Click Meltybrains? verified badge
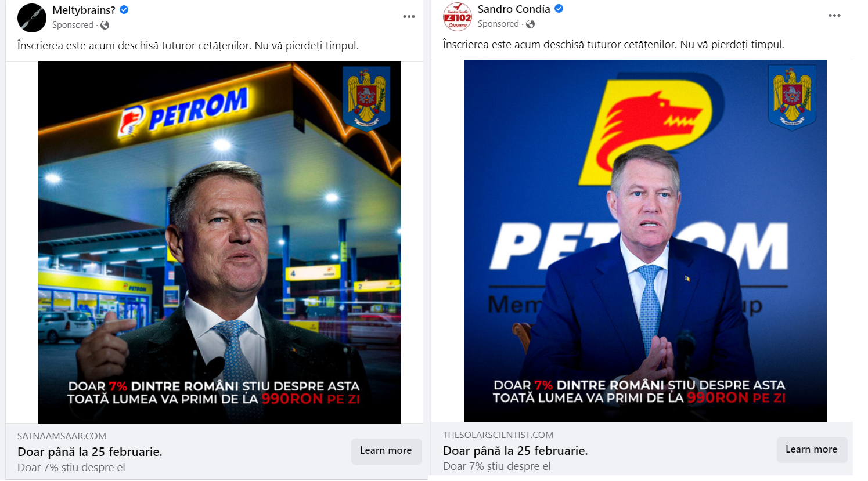 tap(124, 10)
